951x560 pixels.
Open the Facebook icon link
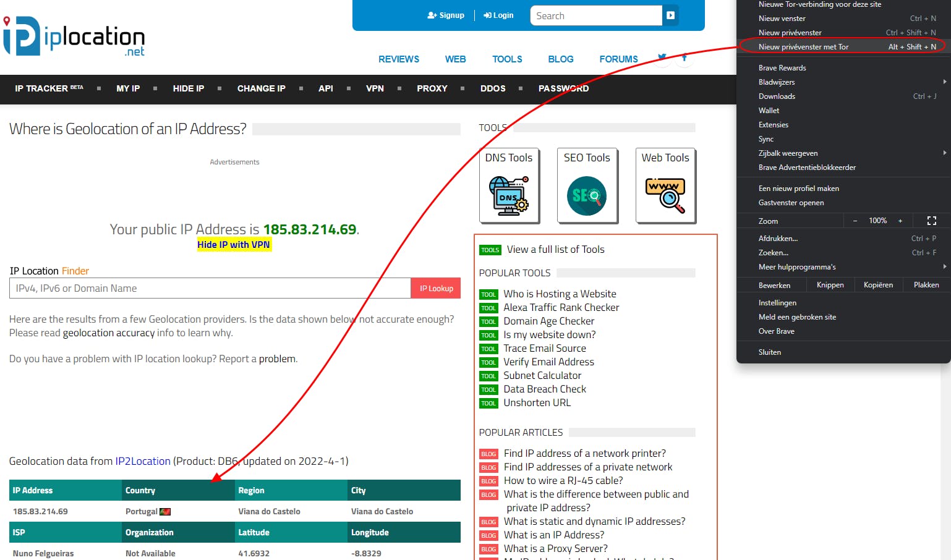click(684, 58)
